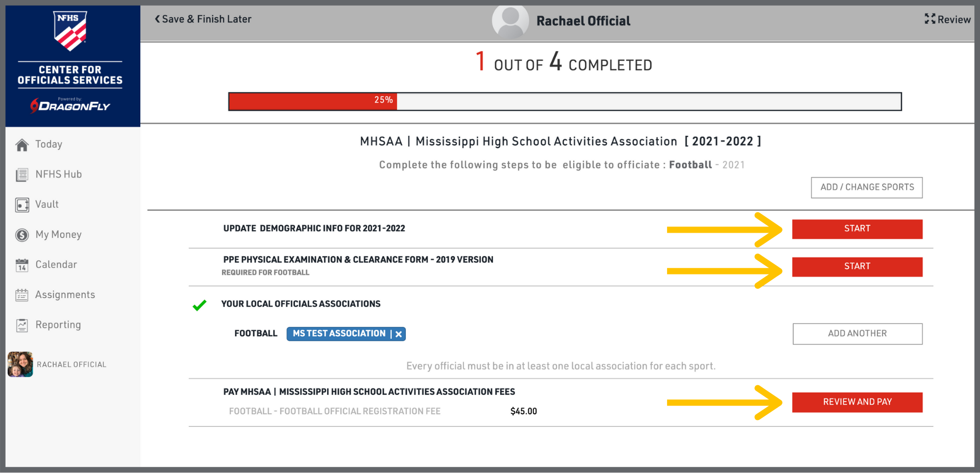
Task: Go back with Save & Finish Later
Action: tap(203, 19)
